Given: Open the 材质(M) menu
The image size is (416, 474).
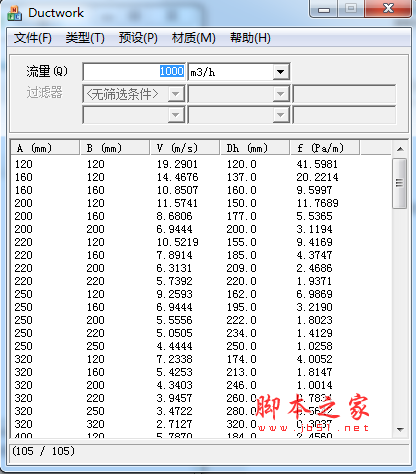Looking at the screenshot, I should [194, 38].
